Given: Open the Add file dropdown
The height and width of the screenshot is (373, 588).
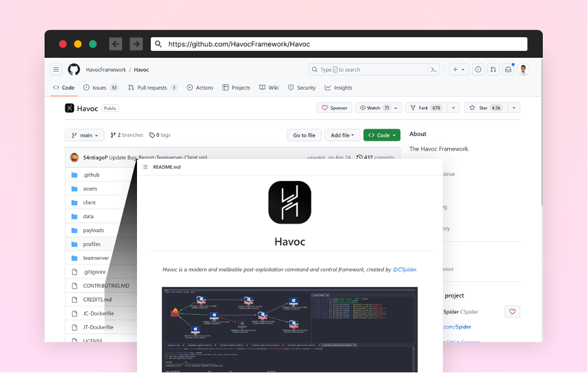Looking at the screenshot, I should (x=343, y=135).
